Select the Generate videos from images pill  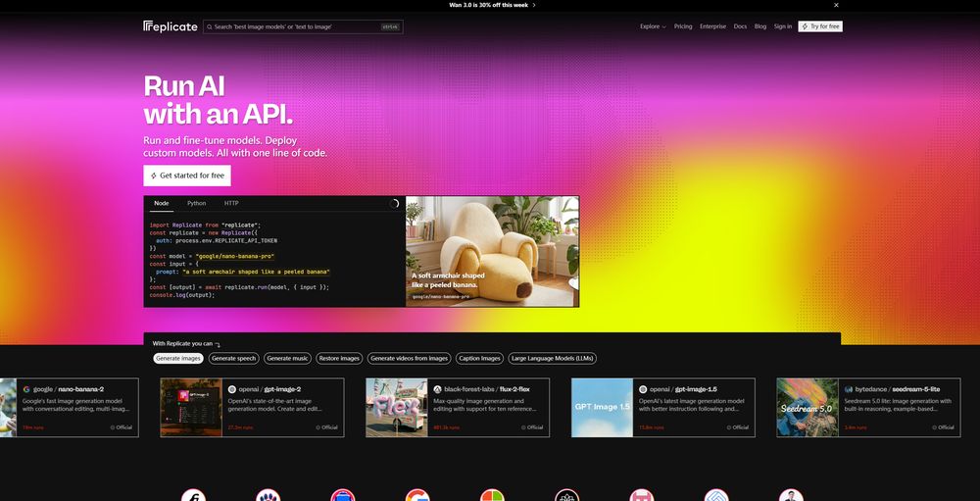click(x=409, y=359)
